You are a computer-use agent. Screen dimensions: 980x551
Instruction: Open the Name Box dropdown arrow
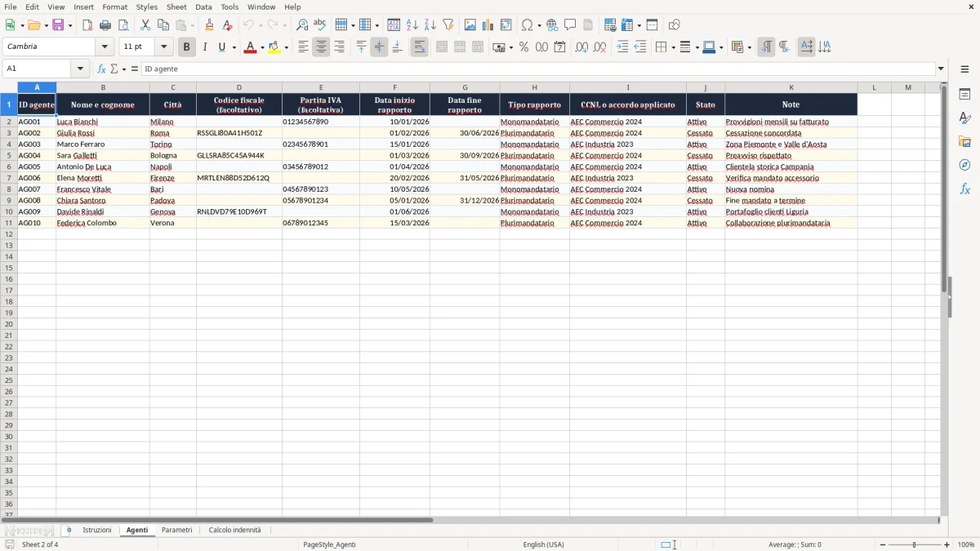80,69
